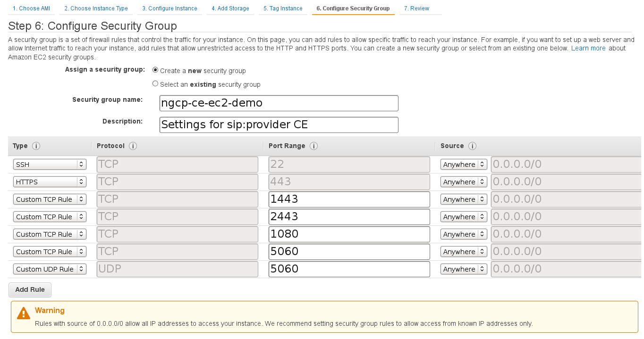The width and height of the screenshot is (644, 339).
Task: Click the disabled port field showing 443
Action: point(349,182)
